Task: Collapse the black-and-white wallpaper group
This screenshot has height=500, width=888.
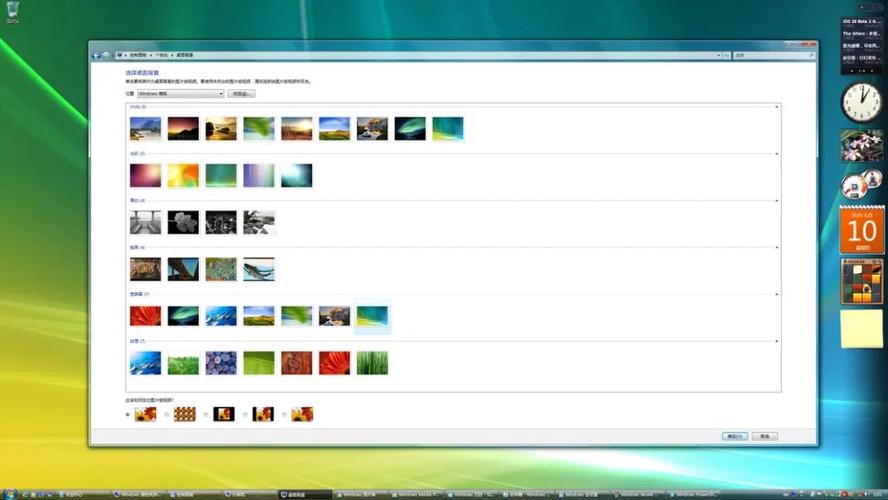Action: 777,200
